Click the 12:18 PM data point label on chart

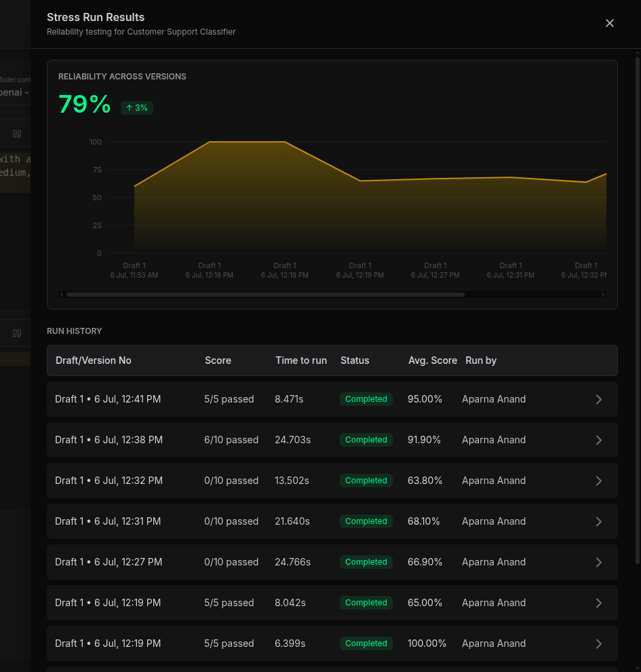tap(210, 270)
